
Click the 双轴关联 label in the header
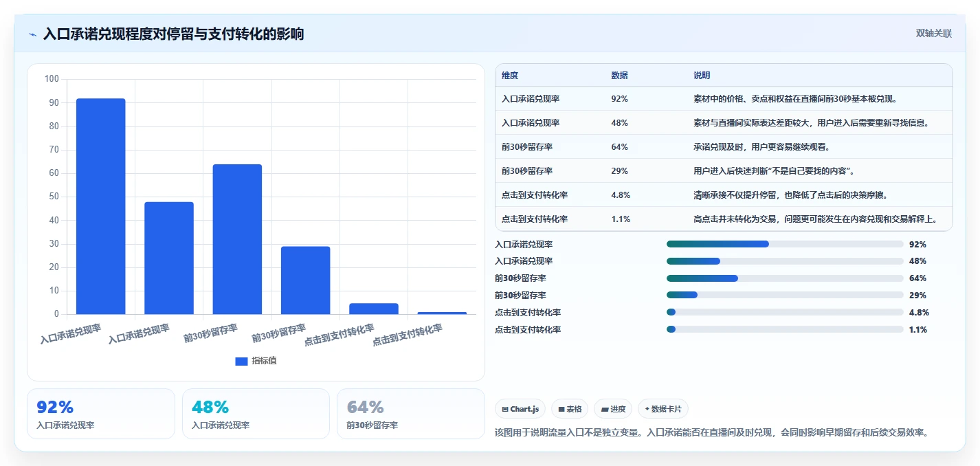934,34
